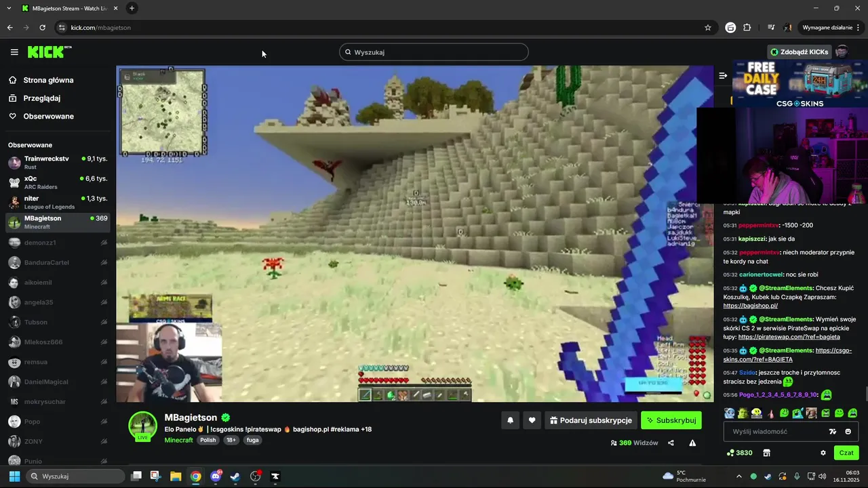Open tab search dropdown in Chrome

(9, 8)
